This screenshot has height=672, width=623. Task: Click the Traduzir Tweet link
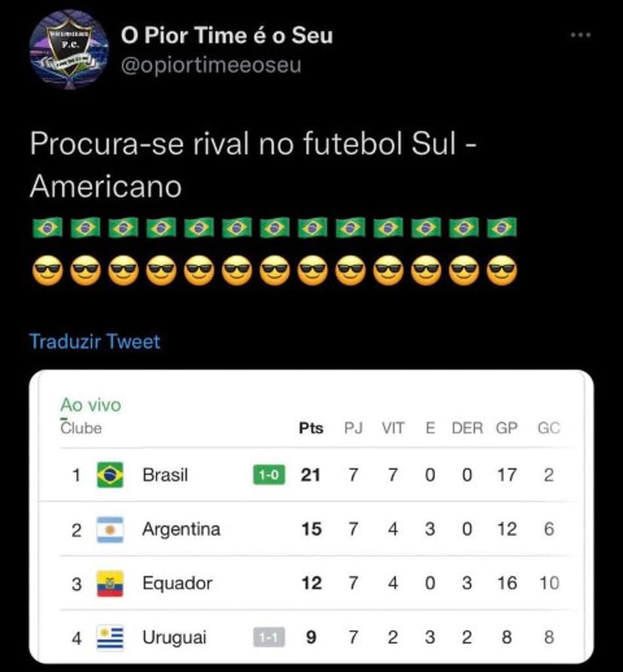(x=94, y=342)
